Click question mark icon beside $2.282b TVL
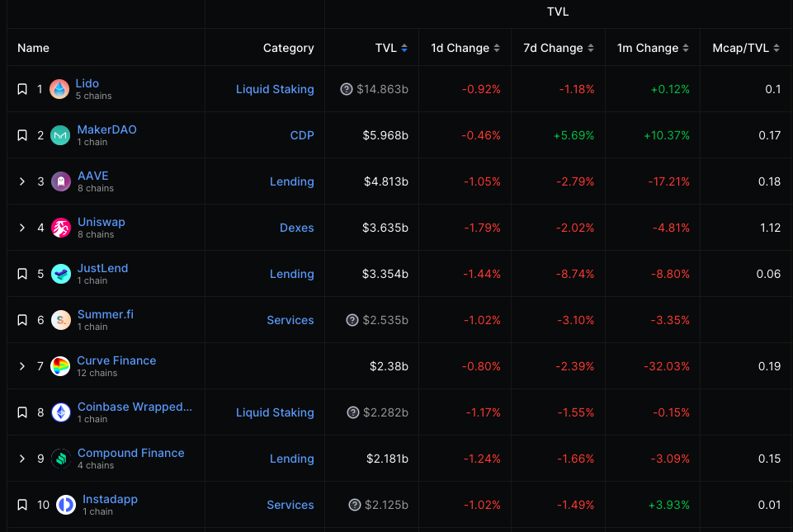Screen dimensions: 793x532 pos(353,412)
